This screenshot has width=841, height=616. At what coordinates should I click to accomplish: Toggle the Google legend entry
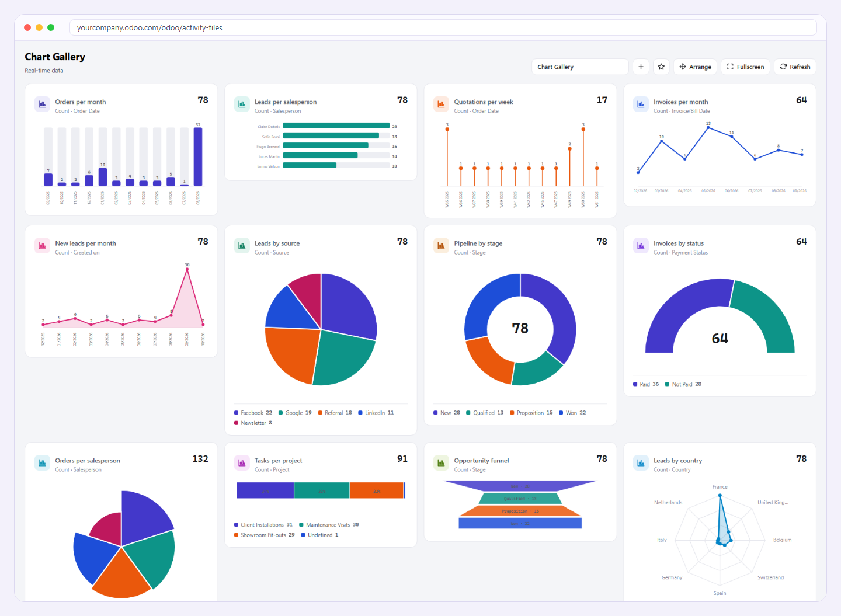point(296,413)
